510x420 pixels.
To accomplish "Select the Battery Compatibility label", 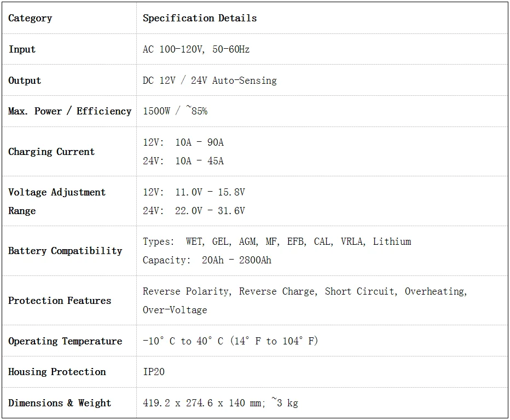I will tap(65, 251).
